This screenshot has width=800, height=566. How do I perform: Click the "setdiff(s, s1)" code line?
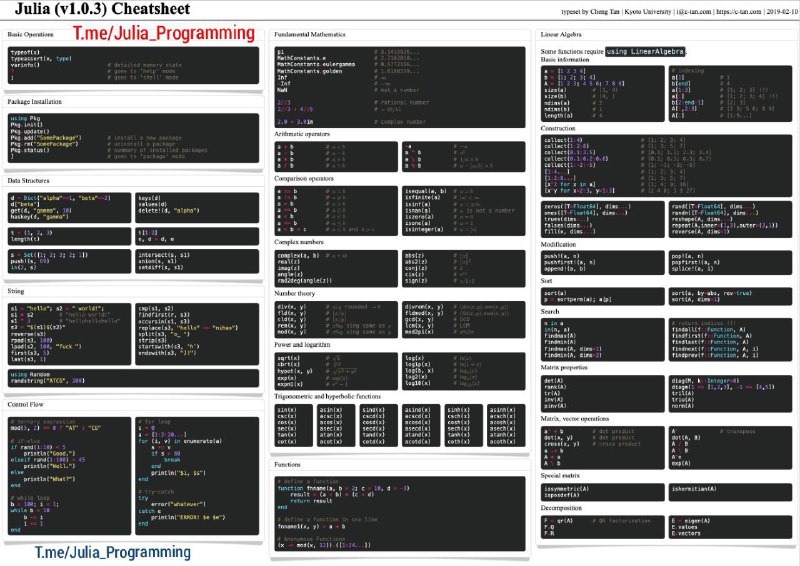(162, 267)
